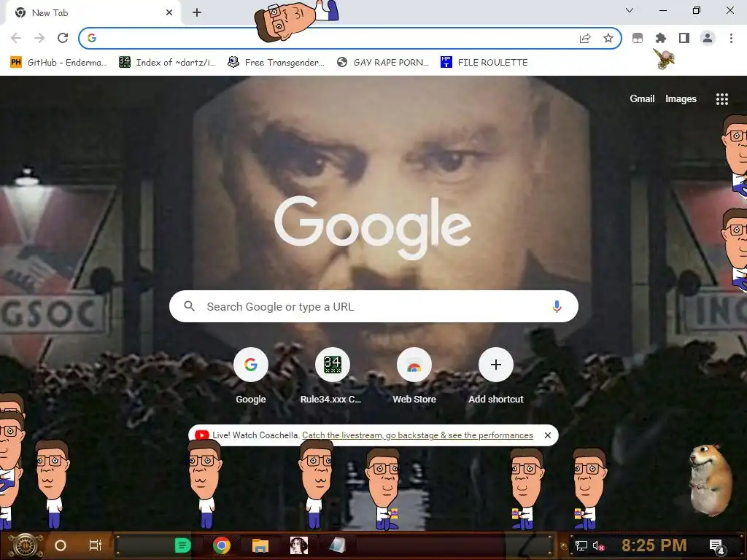Screen dimensions: 747x560
Task: Dismiss the Coachella promo banner
Action: coord(547,435)
